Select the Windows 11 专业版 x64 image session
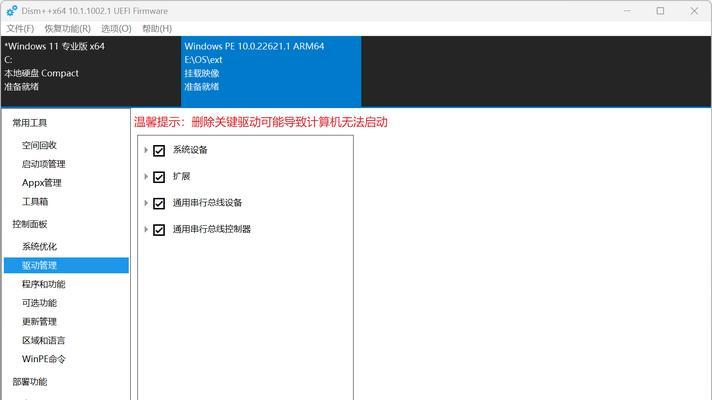 pos(91,71)
